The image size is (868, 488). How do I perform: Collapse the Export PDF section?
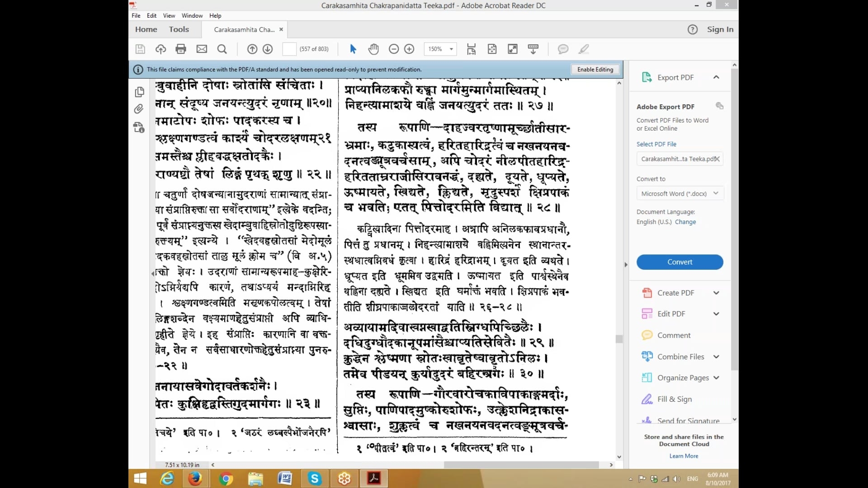pyautogui.click(x=716, y=77)
